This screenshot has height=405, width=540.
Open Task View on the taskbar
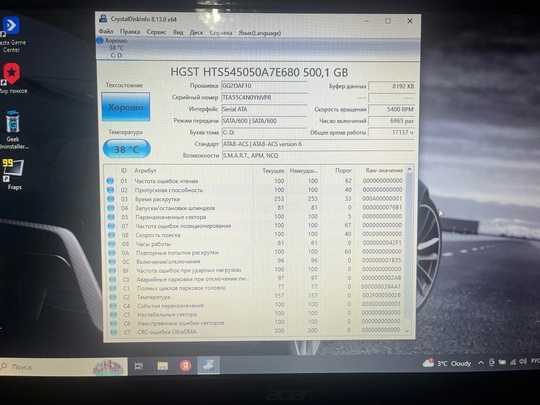(x=139, y=366)
